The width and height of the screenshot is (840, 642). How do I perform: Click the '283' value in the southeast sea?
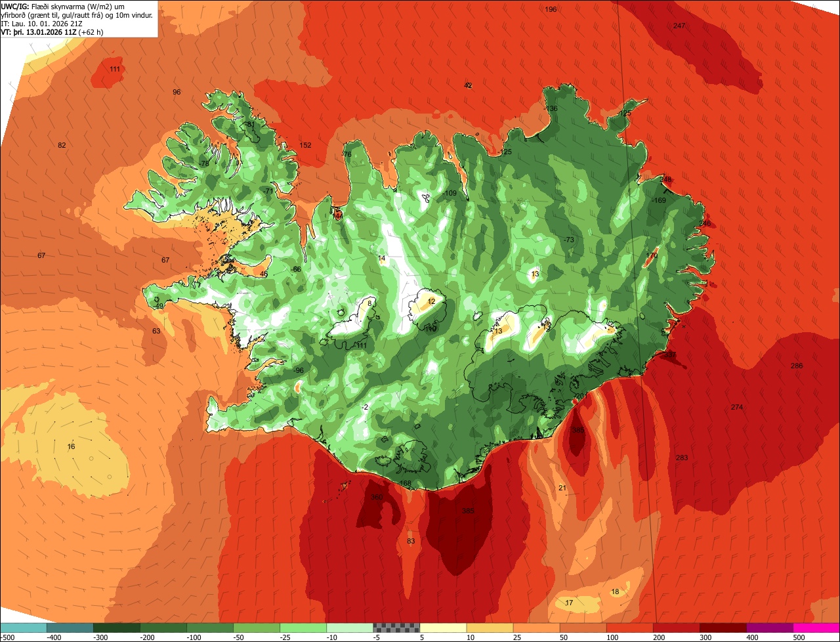tap(682, 458)
